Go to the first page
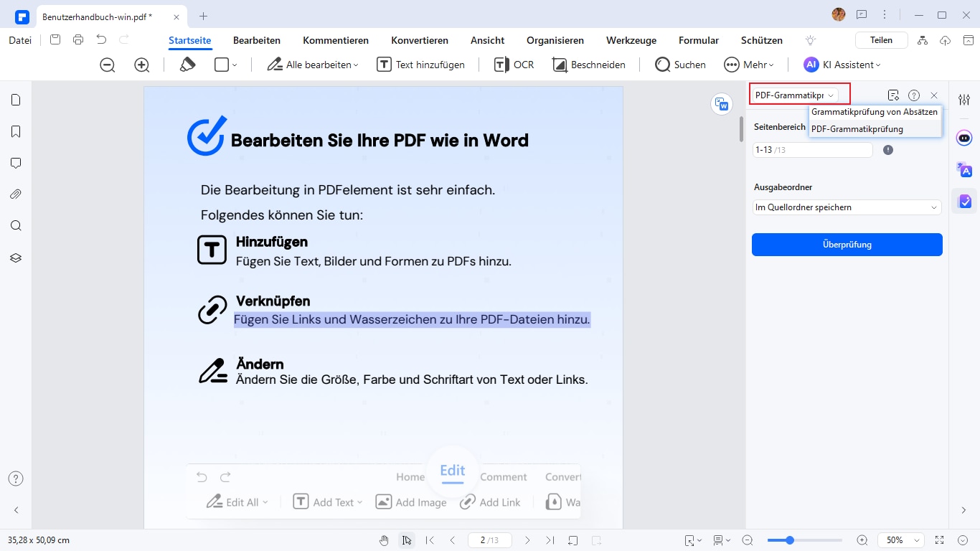The width and height of the screenshot is (980, 551). click(430, 540)
